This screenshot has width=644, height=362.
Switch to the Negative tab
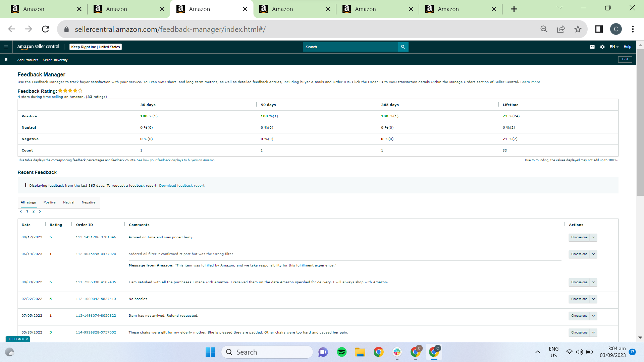[89, 202]
